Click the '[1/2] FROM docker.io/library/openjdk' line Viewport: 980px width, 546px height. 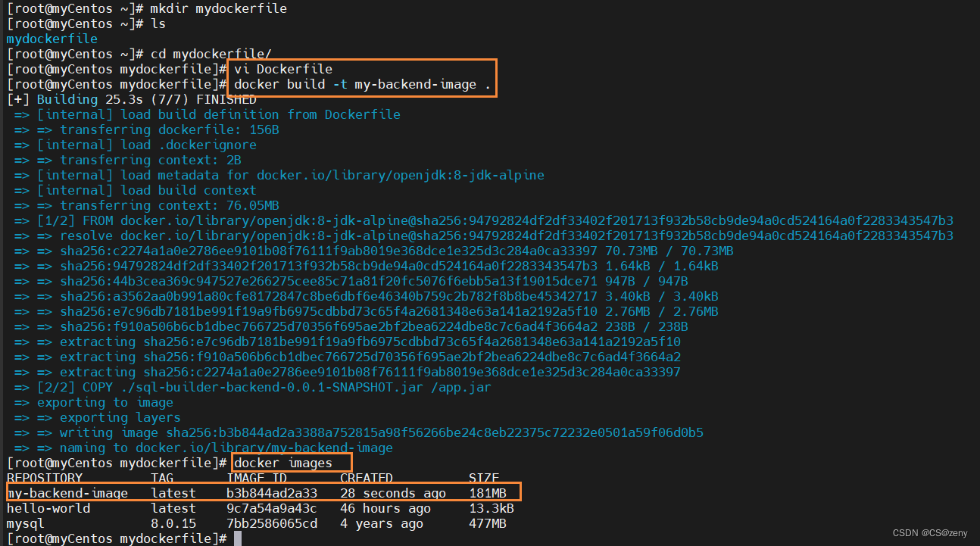[483, 220]
